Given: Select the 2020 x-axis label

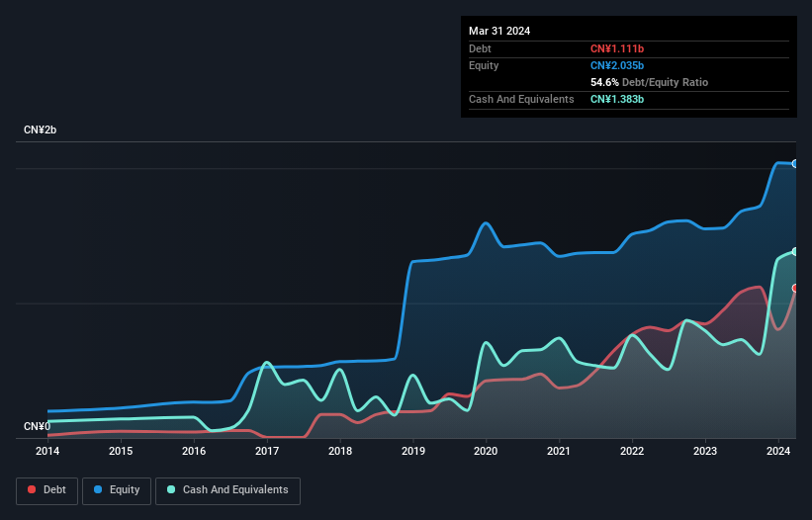Looking at the screenshot, I should point(487,452).
